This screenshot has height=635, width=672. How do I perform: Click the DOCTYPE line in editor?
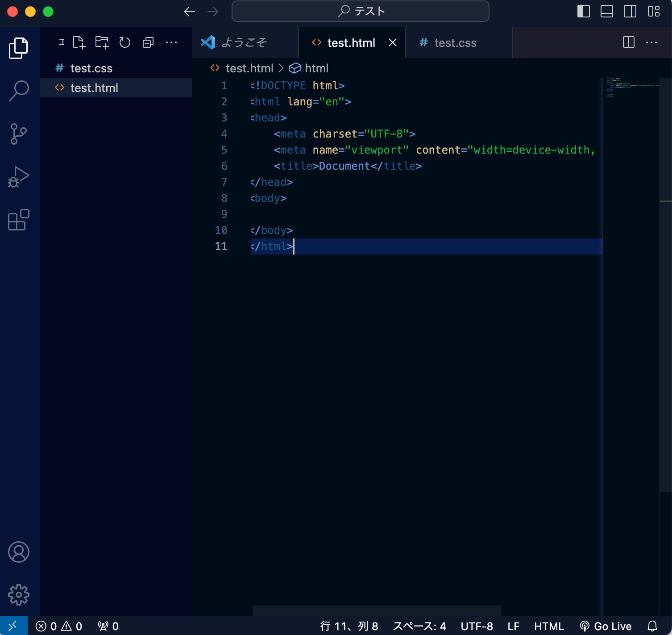point(297,85)
